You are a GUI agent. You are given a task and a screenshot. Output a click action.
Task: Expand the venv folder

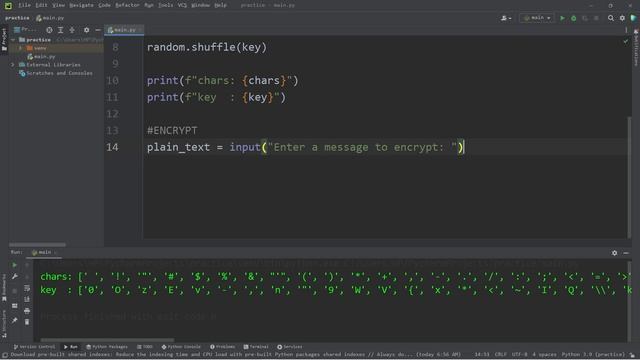tap(20, 48)
